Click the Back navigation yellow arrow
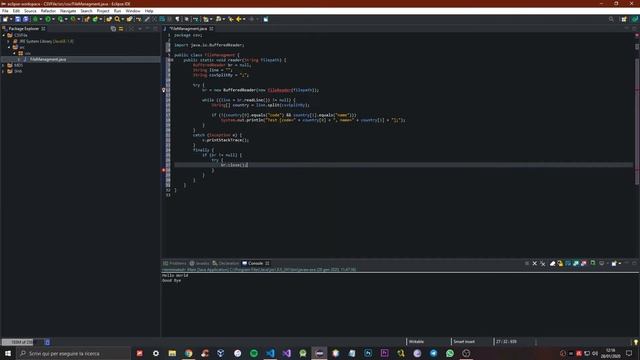640x360 pixels. tap(239, 19)
